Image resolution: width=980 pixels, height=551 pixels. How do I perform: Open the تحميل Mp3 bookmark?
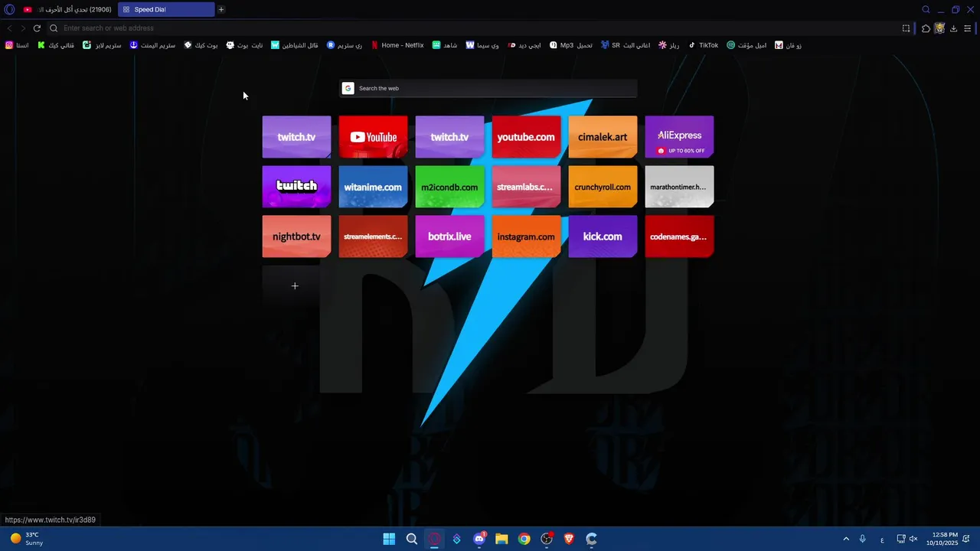point(571,45)
